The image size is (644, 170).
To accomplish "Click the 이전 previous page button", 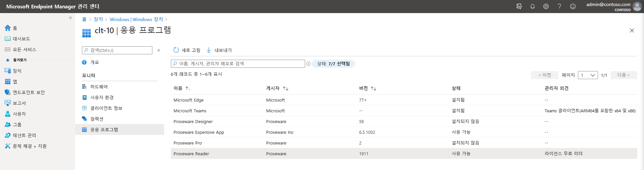I will coord(545,75).
